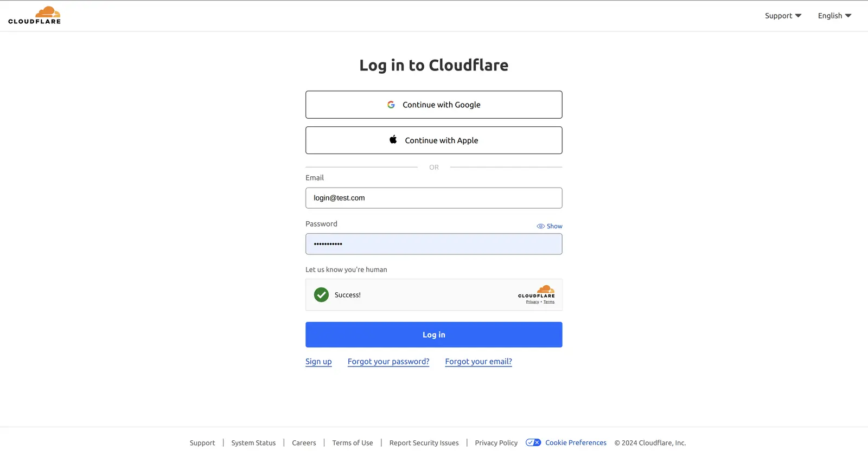This screenshot has height=456, width=868.
Task: Open Cookie Preferences link
Action: click(x=576, y=442)
